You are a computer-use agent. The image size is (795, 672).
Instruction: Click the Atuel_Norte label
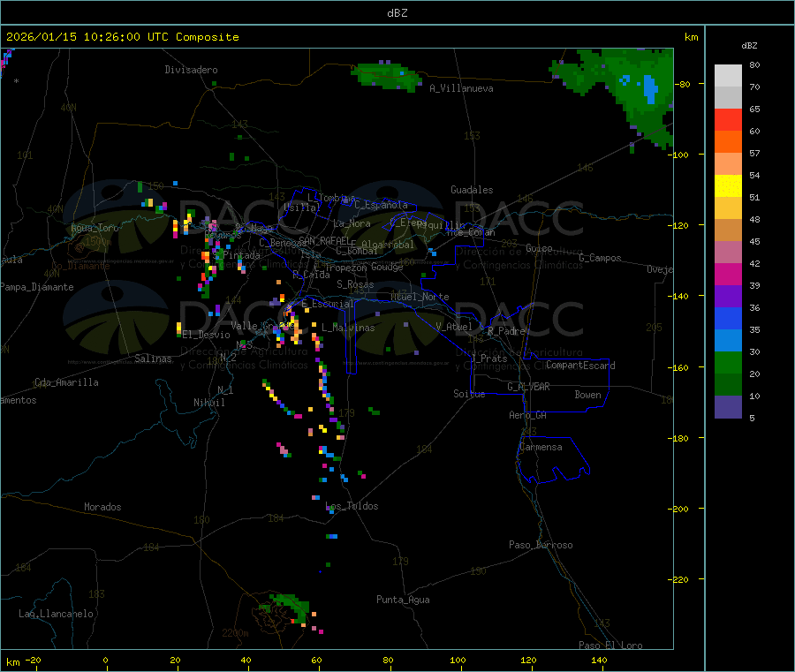click(x=420, y=297)
